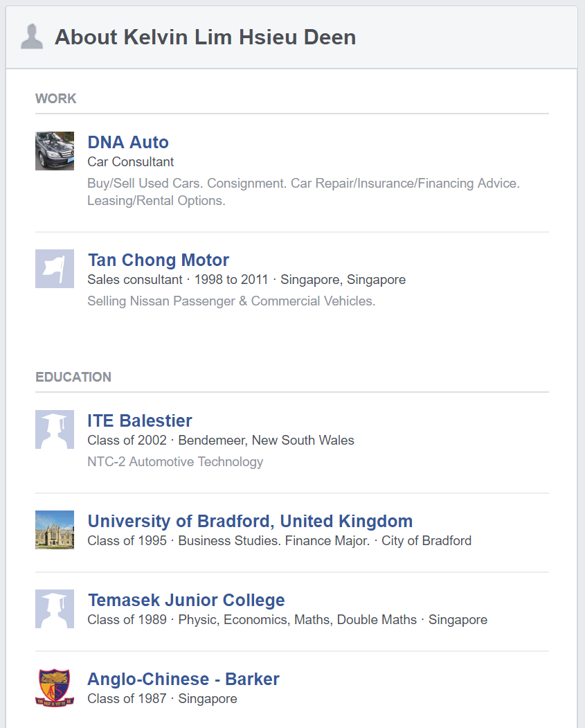This screenshot has height=728, width=585.
Task: Click the profile silhouette icon beside About
Action: point(32,37)
